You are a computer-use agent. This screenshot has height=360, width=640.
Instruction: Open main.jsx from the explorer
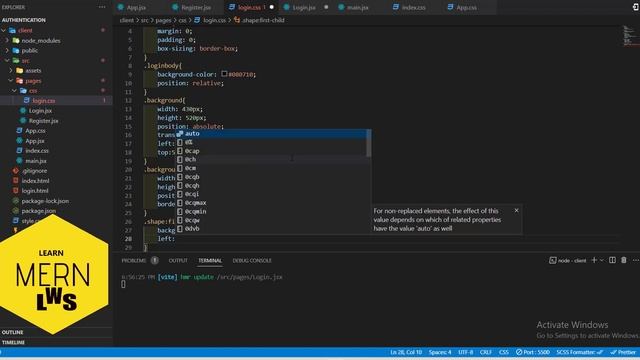click(36, 161)
